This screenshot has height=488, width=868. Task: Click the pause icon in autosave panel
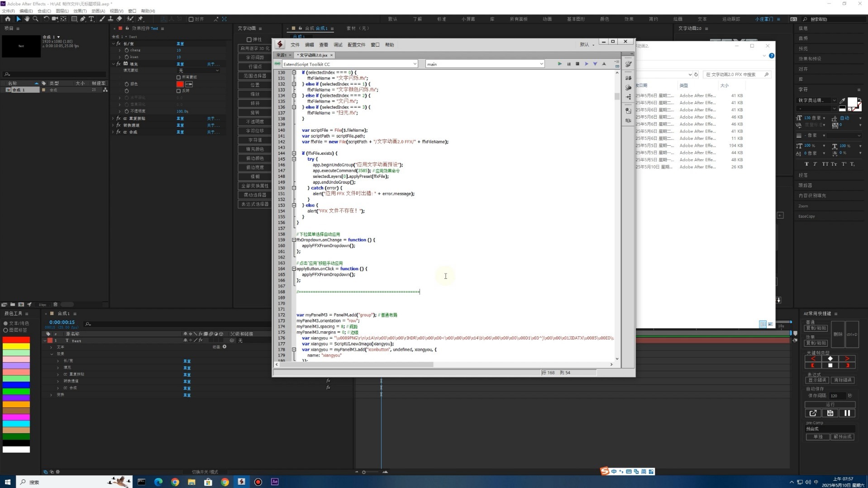847,413
